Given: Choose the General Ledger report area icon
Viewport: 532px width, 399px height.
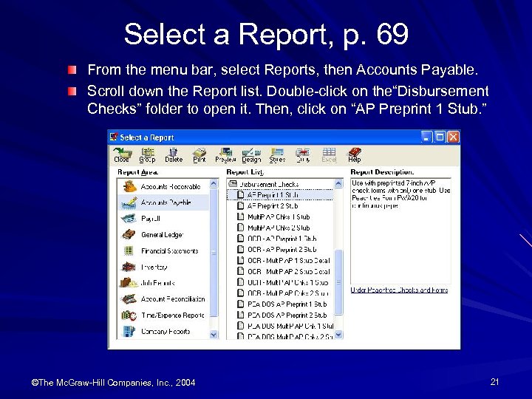Looking at the screenshot, I should tap(129, 234).
